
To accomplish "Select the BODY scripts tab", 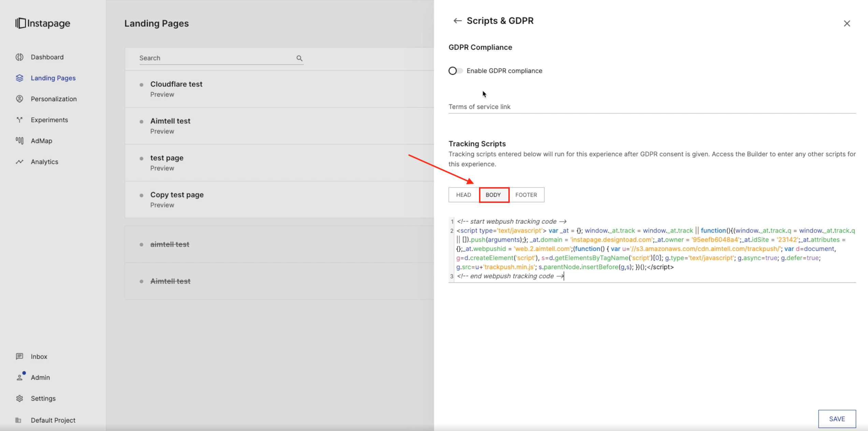I will pos(493,195).
